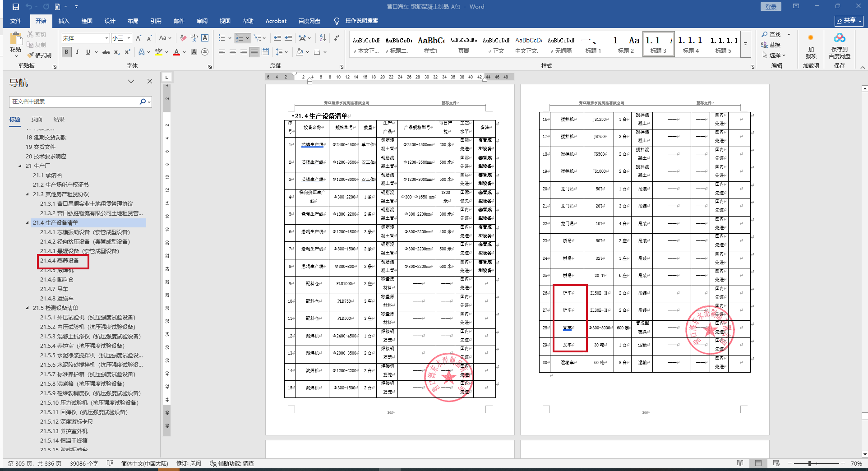Switch to the 布局 (Layout) tab

tap(133, 21)
